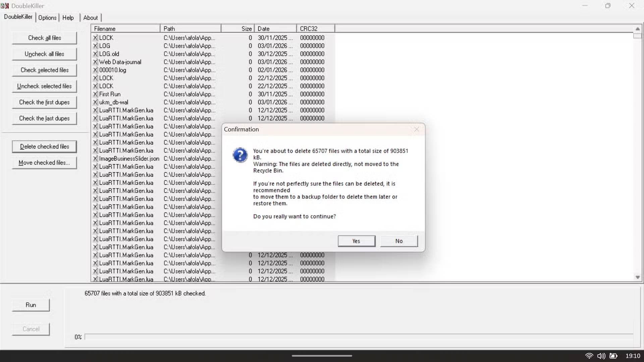Viewport: 644px width, 362px height.
Task: Click scrollbar down arrow in file list
Action: click(637, 277)
